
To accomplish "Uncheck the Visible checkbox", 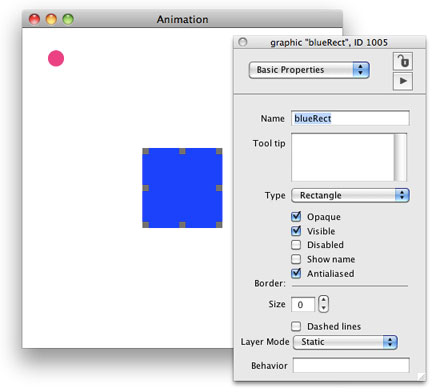I will [x=296, y=231].
